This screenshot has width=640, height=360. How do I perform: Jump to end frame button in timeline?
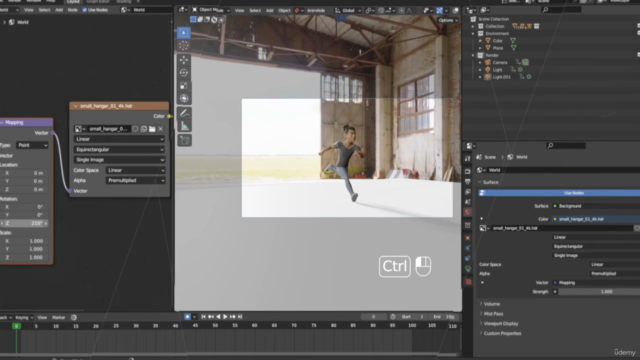coord(240,317)
